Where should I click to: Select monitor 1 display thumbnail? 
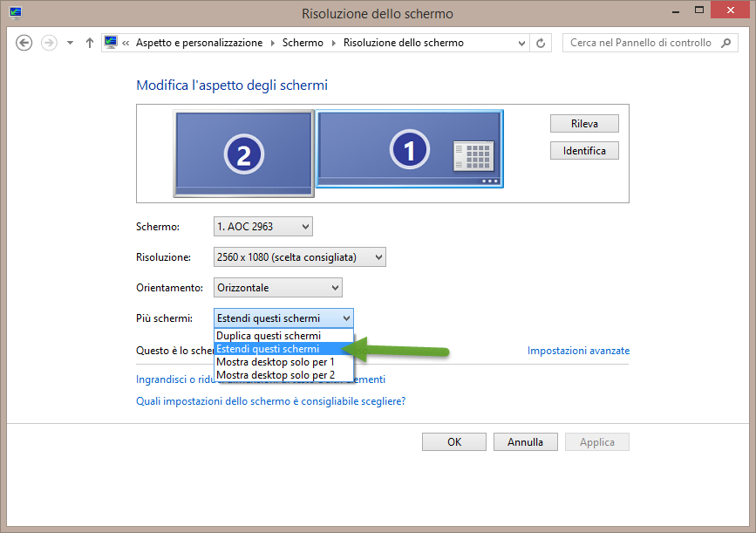click(x=409, y=148)
